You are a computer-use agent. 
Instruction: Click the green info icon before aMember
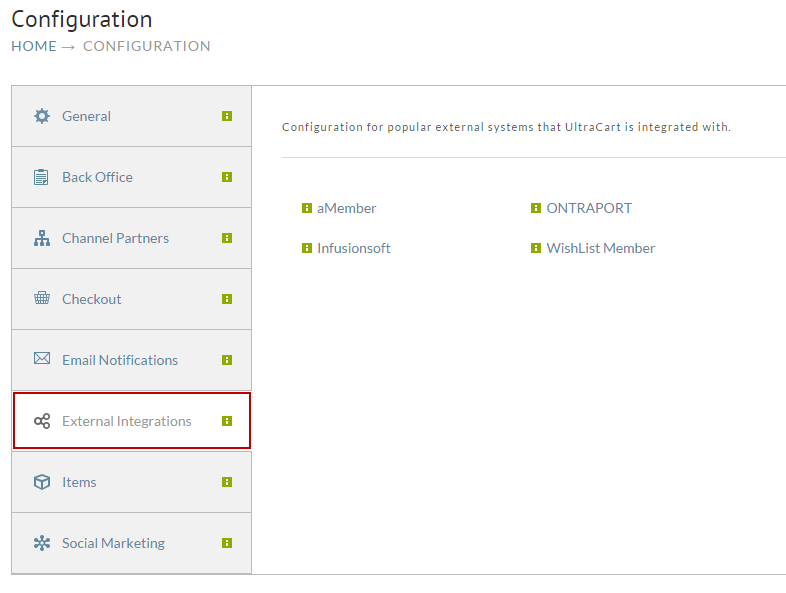click(307, 208)
